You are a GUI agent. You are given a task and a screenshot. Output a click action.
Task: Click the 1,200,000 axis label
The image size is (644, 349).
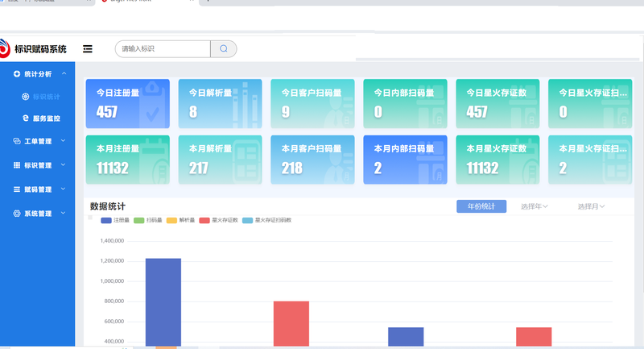click(112, 261)
